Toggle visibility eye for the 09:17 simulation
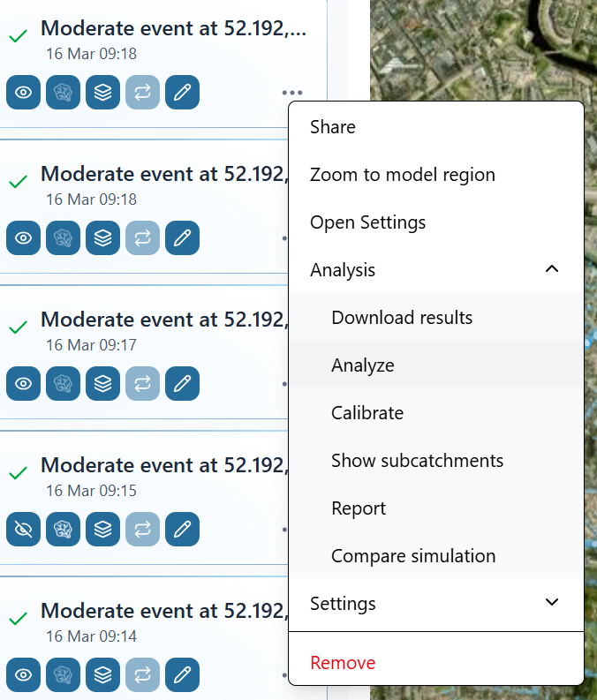This screenshot has width=597, height=700. (24, 384)
